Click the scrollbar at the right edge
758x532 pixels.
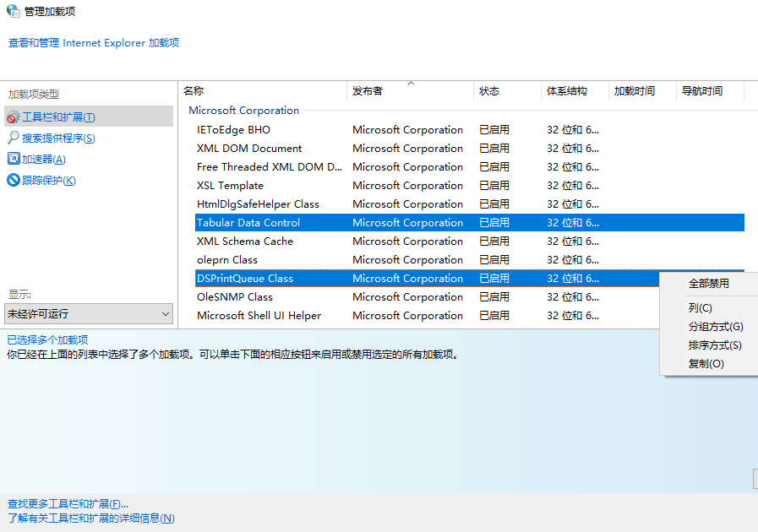(x=754, y=478)
